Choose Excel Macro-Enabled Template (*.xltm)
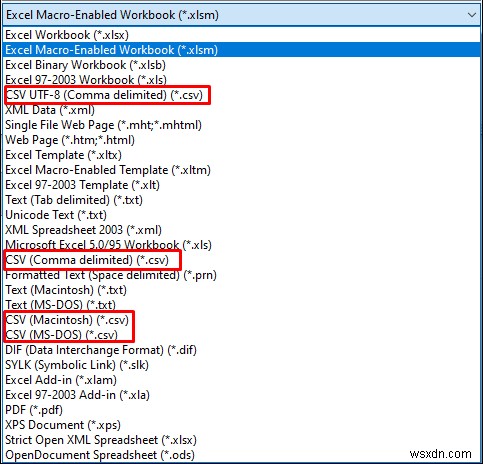 [241, 170]
